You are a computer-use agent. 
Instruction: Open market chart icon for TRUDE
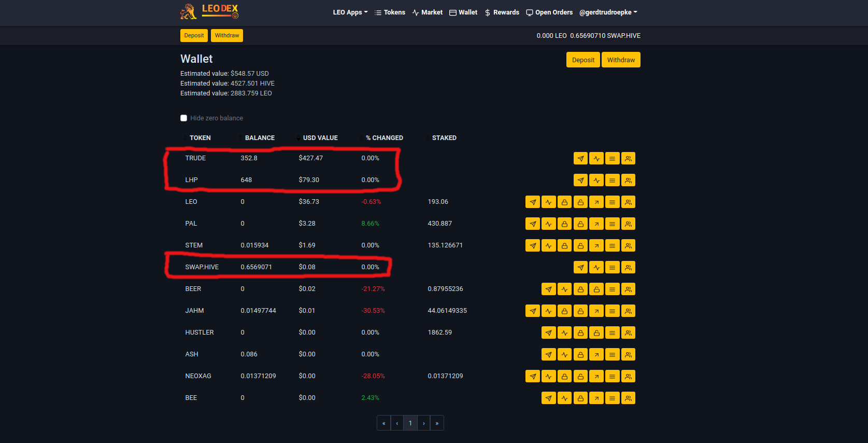click(x=596, y=158)
